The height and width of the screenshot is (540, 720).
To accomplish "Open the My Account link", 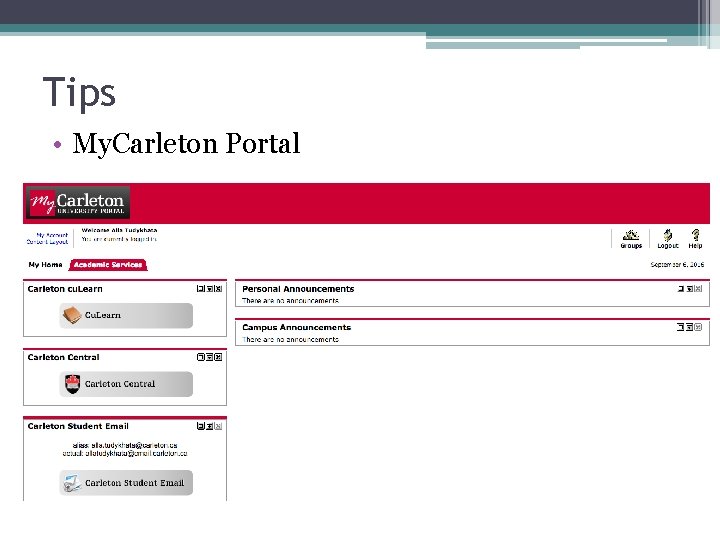I will click(x=52, y=235).
